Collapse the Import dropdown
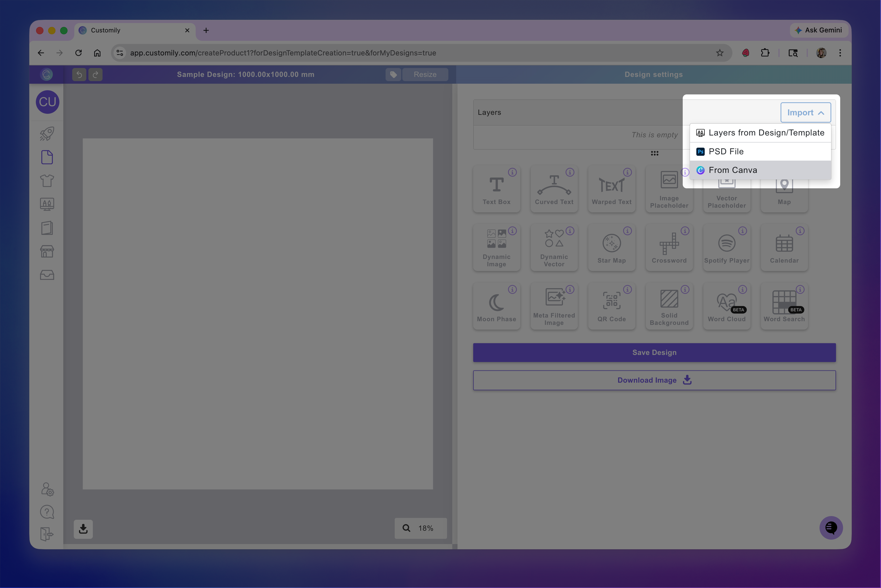The image size is (881, 588). click(805, 112)
